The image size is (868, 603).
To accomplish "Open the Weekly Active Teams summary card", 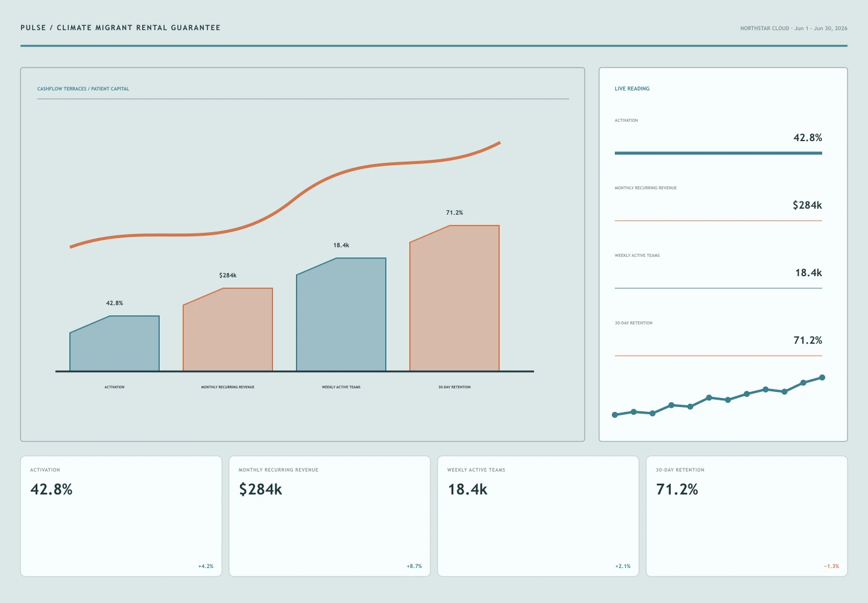I will pos(538,516).
